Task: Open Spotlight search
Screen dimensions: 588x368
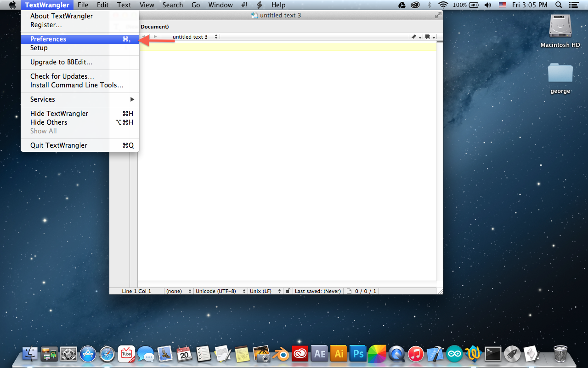Action: 559,5
